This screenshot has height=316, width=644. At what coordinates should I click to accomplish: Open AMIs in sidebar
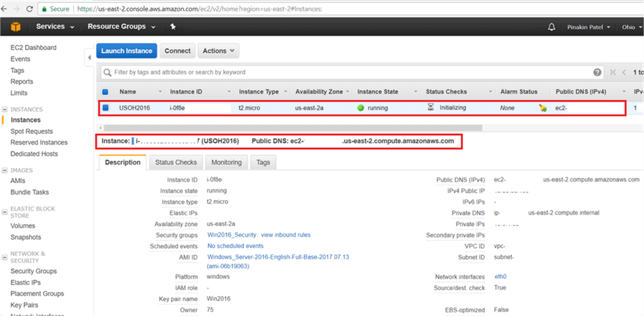[x=18, y=181]
